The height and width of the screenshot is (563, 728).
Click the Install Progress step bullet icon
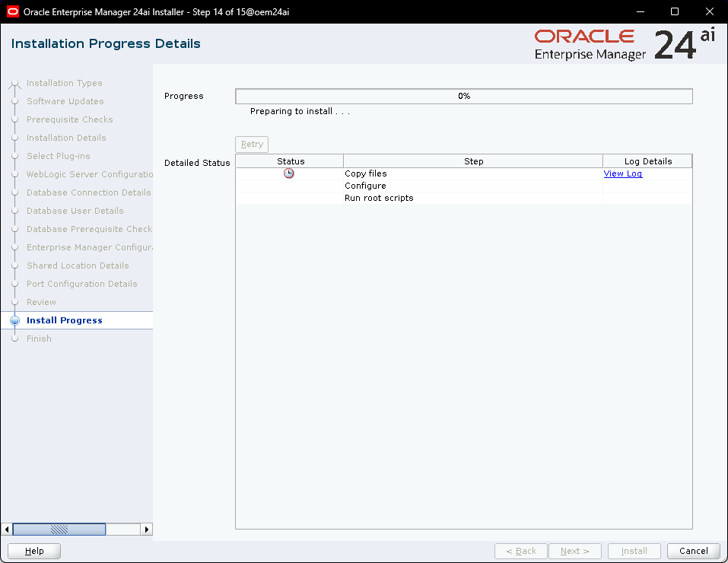pyautogui.click(x=14, y=321)
